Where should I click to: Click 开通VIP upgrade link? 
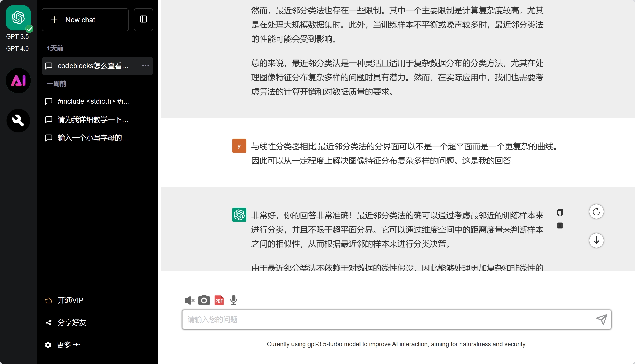tap(70, 300)
